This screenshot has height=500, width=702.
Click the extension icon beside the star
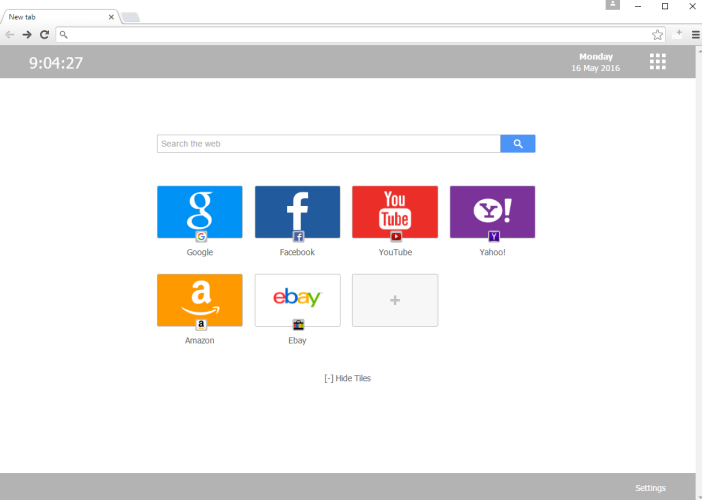(677, 34)
